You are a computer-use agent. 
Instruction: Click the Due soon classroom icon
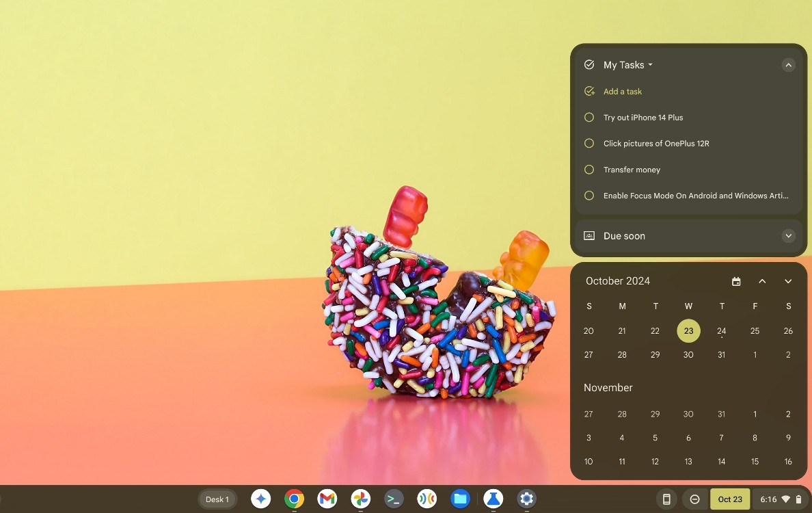[x=589, y=236]
